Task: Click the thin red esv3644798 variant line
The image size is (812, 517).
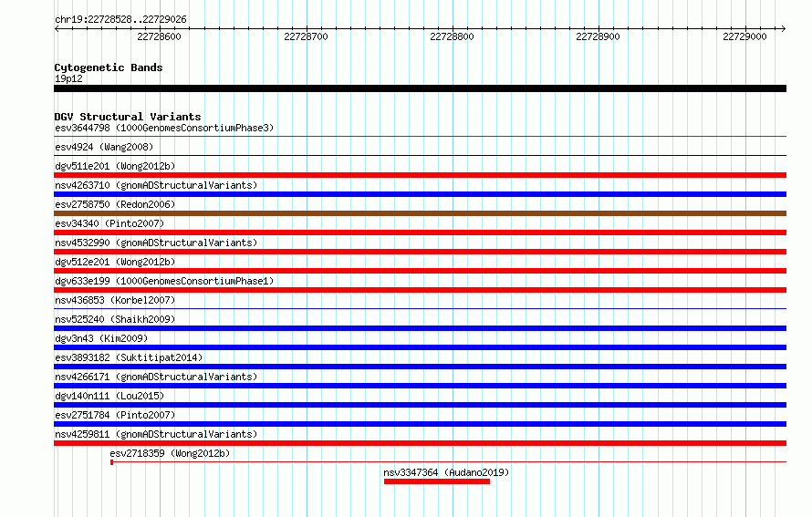Action: point(420,137)
